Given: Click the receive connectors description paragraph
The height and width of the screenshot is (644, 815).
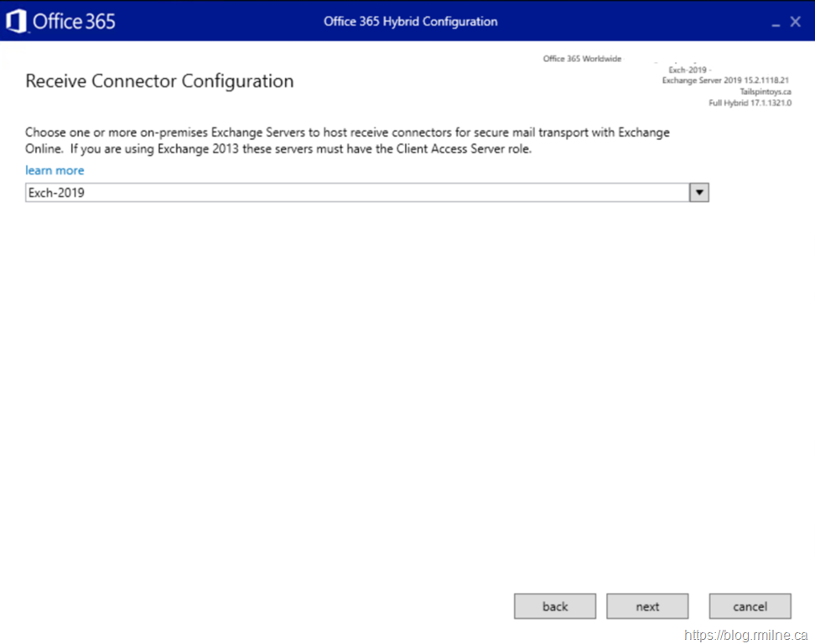Looking at the screenshot, I should 347,141.
